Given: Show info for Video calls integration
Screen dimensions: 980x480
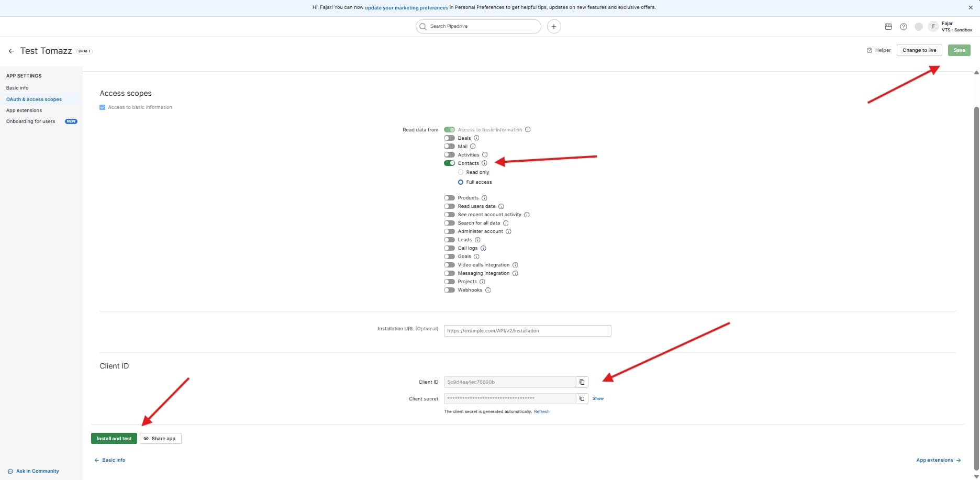Looking at the screenshot, I should pos(515,265).
